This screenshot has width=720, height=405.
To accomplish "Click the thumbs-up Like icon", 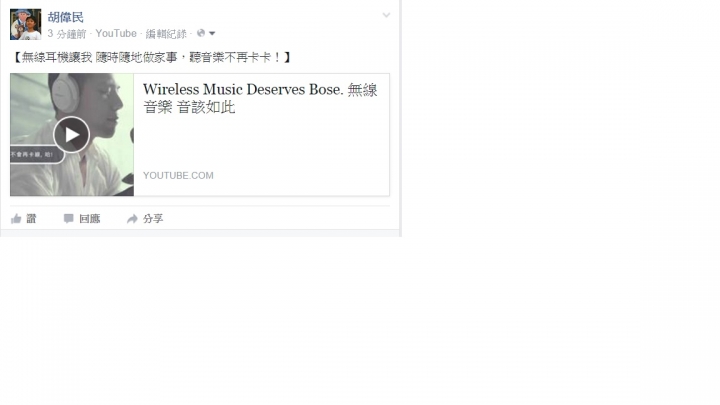I will click(16, 219).
